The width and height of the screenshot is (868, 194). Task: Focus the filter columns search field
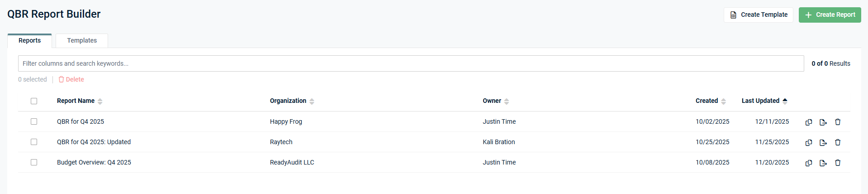411,63
